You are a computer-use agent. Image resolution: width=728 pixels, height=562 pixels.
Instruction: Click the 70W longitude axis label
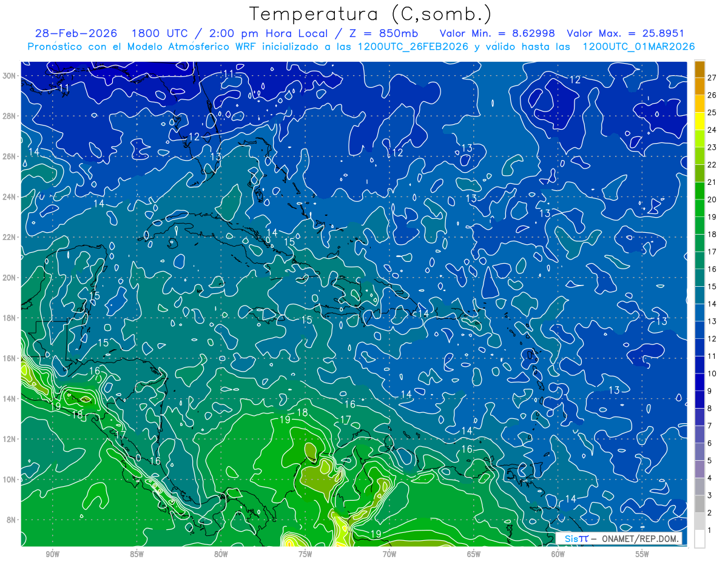click(x=389, y=554)
